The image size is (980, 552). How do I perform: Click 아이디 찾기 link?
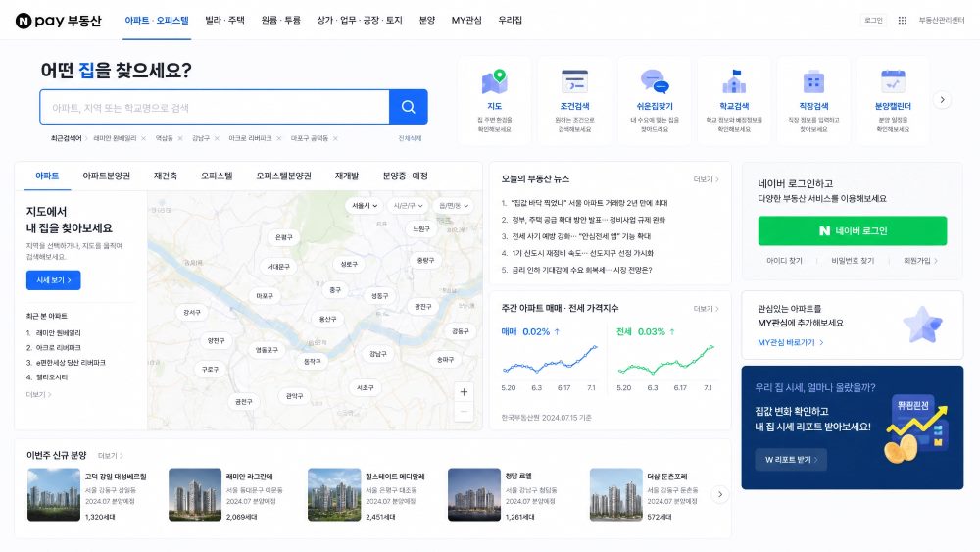point(784,261)
